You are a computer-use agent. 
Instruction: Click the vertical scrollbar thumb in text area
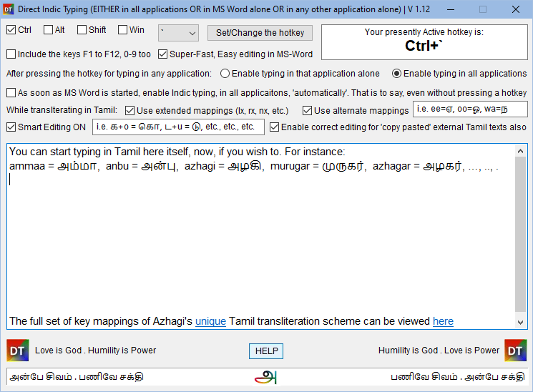520,234
